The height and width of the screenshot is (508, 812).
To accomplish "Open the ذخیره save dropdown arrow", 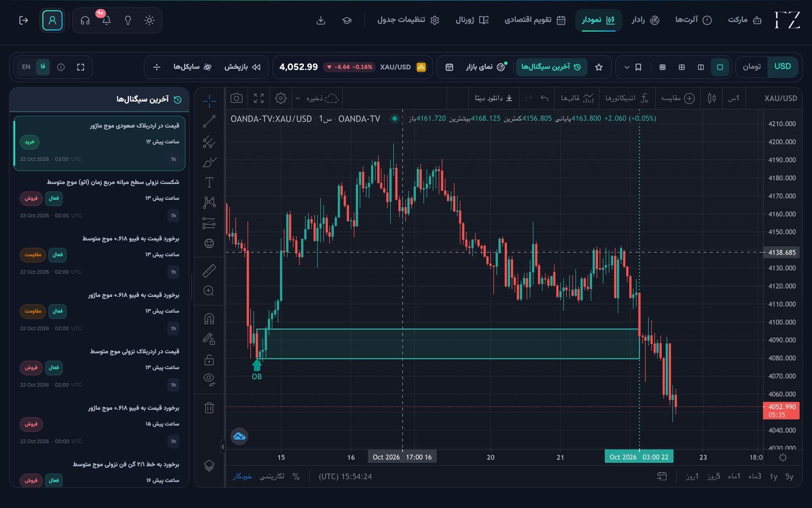I will point(298,98).
